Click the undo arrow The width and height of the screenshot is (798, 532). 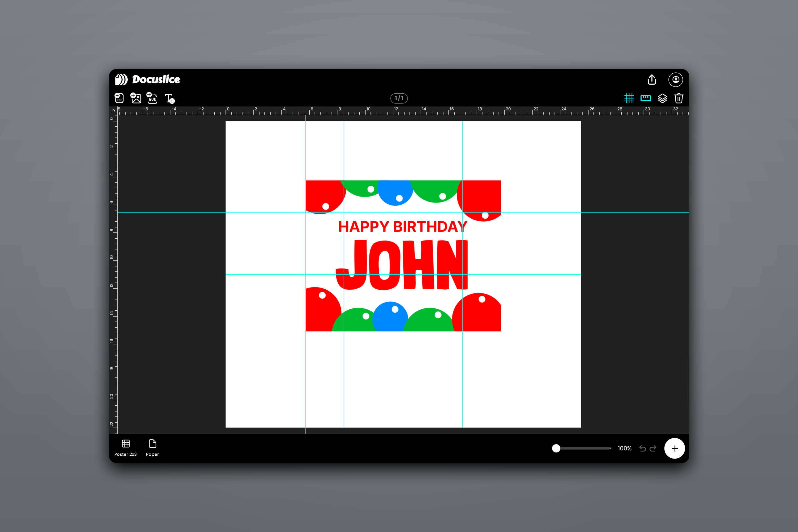click(x=642, y=448)
